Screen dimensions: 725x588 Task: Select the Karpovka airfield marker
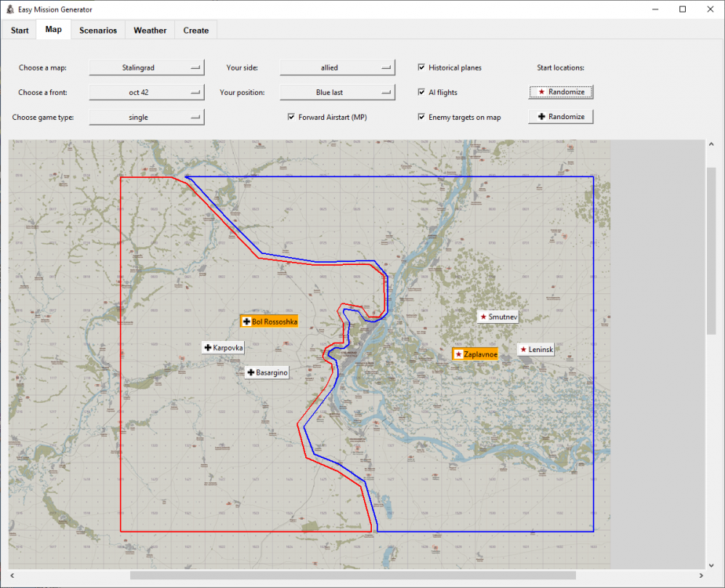[223, 347]
